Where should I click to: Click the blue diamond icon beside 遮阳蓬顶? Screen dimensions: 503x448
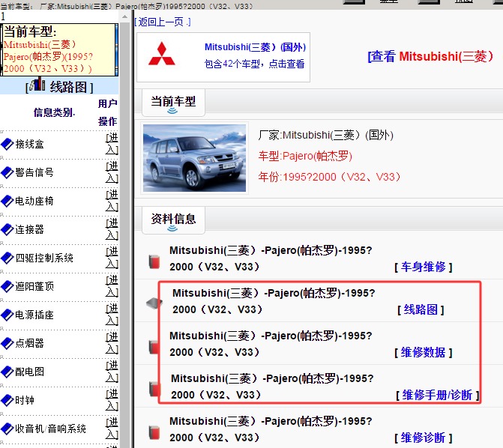tap(7, 287)
